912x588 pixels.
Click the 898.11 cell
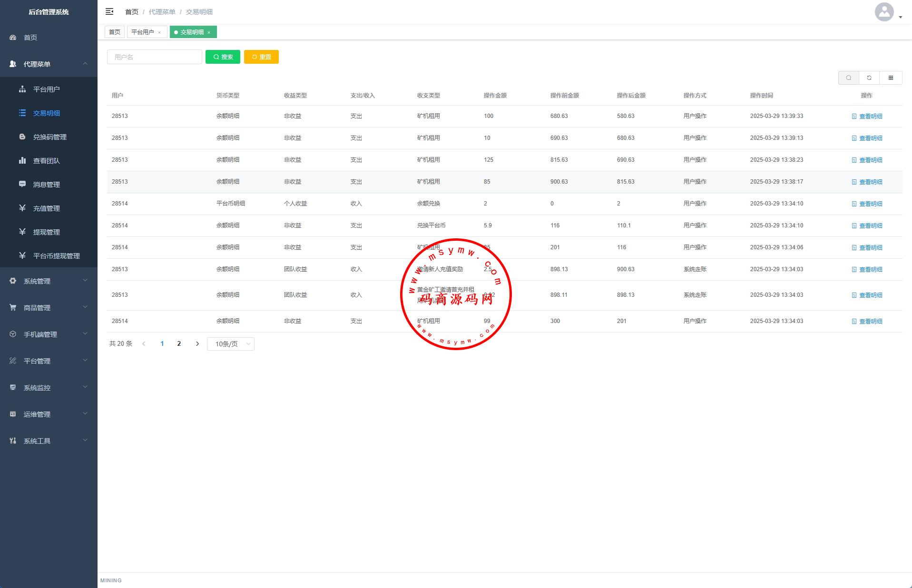559,295
